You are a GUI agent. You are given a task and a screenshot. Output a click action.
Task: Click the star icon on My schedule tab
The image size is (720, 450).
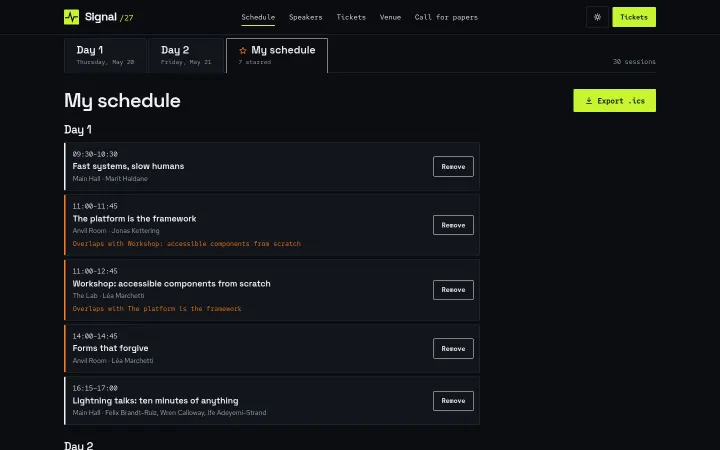pos(243,51)
